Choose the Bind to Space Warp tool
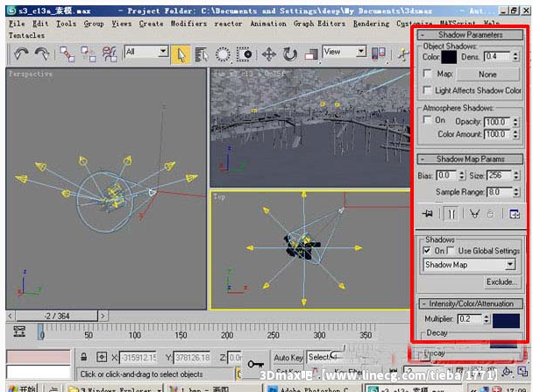533x392 pixels. tap(110, 54)
